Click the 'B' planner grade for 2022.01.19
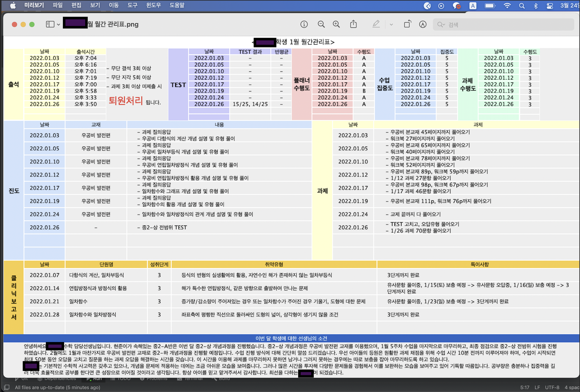The image size is (580, 392). point(364,91)
